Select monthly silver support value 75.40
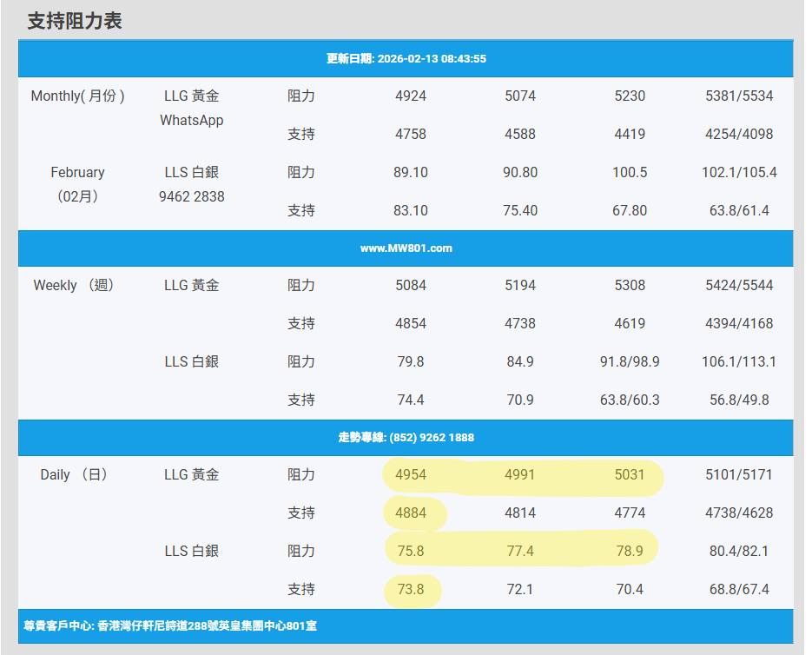Screen dimensions: 812x655 [x=520, y=211]
